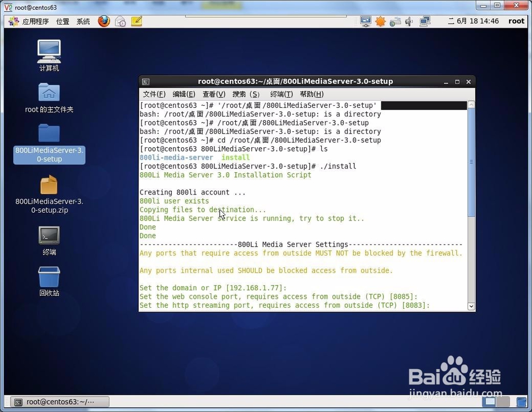Click the web console port [8085] line

point(279,297)
